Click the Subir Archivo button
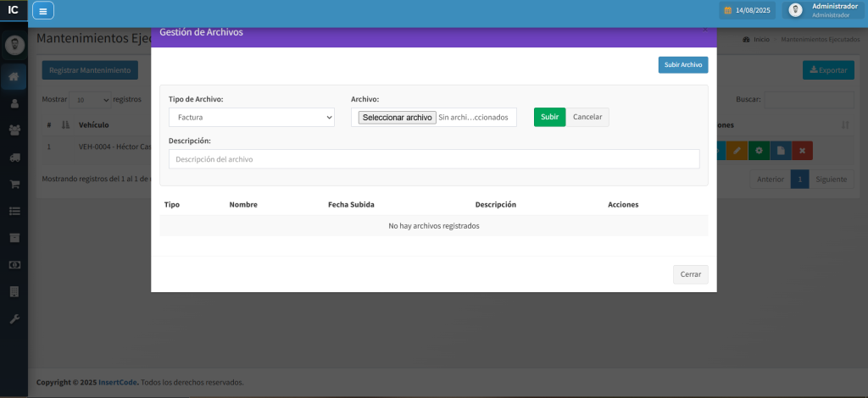Screen dimensions: 868x398 [x=682, y=64]
